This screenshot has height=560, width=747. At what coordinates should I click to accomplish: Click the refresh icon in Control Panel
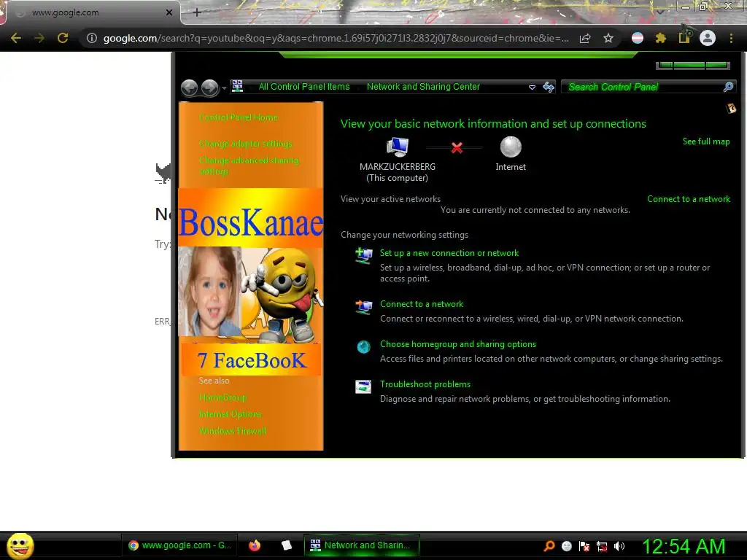coord(549,87)
